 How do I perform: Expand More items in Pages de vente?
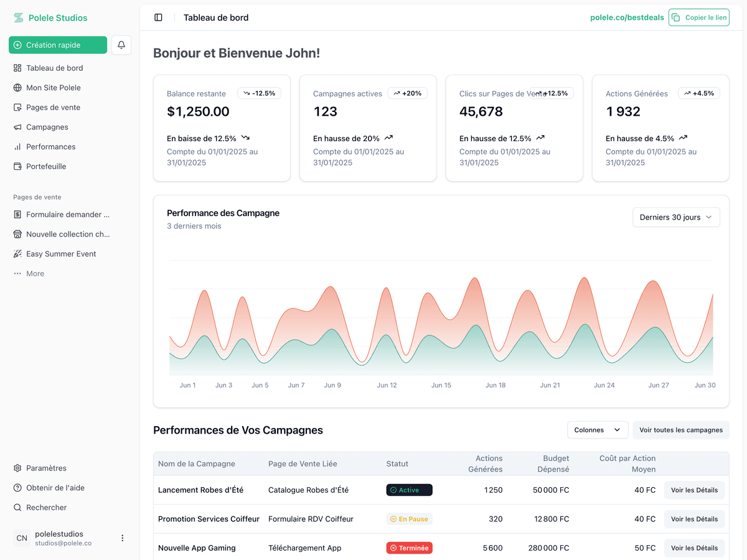click(x=35, y=274)
